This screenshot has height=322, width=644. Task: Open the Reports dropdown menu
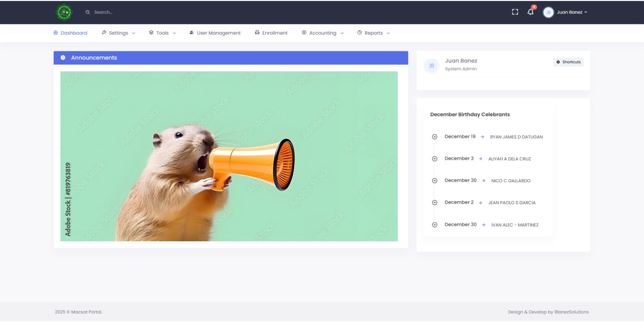tap(373, 33)
